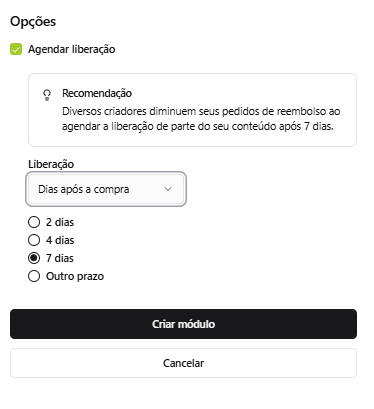Cancel with the Cancelar button
This screenshot has height=409, width=374.
(x=183, y=363)
